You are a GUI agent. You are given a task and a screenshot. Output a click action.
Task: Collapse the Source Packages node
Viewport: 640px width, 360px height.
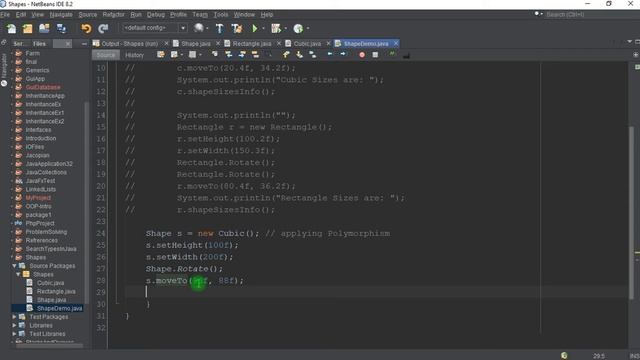(14, 266)
